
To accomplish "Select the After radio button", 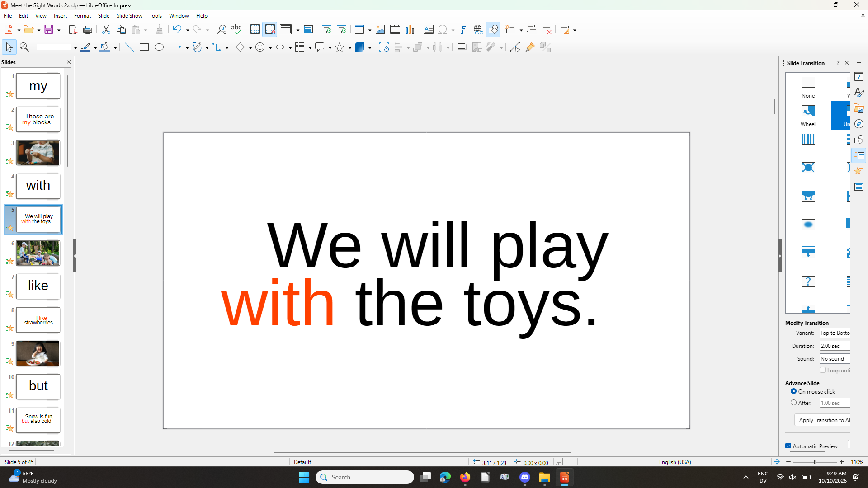I will coord(793,403).
